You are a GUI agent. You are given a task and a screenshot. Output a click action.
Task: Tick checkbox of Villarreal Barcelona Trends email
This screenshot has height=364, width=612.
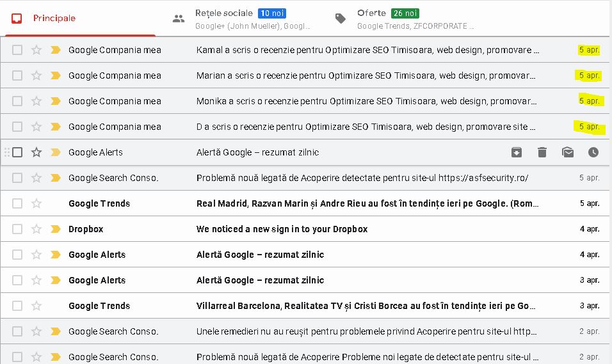(x=17, y=306)
